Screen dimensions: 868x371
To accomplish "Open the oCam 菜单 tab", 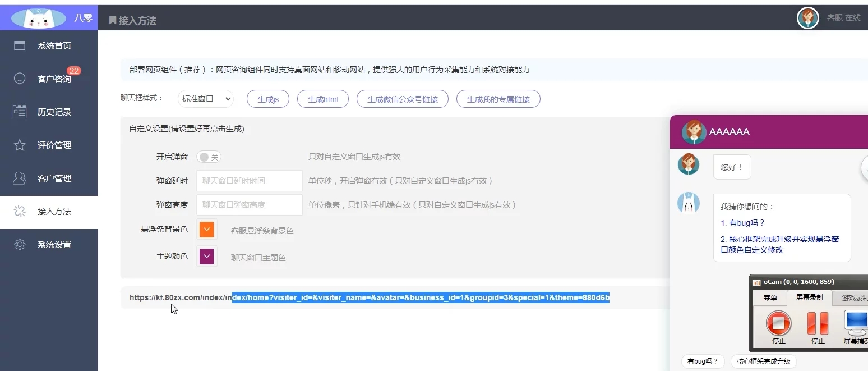I will (770, 298).
